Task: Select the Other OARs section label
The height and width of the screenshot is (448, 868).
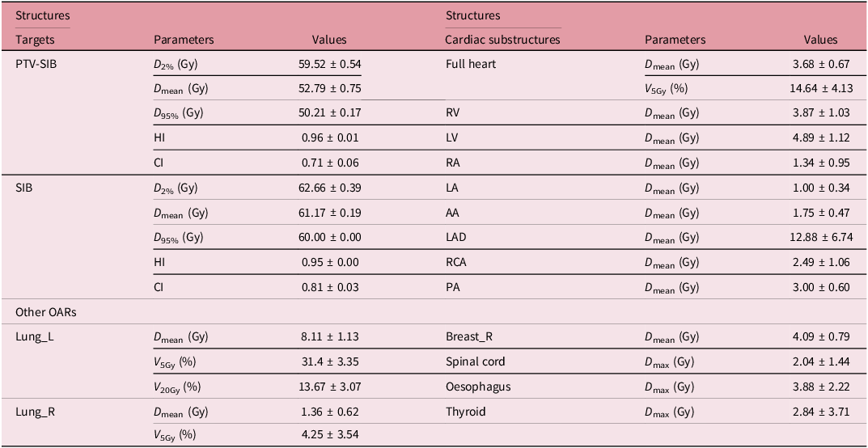Action: (x=42, y=311)
